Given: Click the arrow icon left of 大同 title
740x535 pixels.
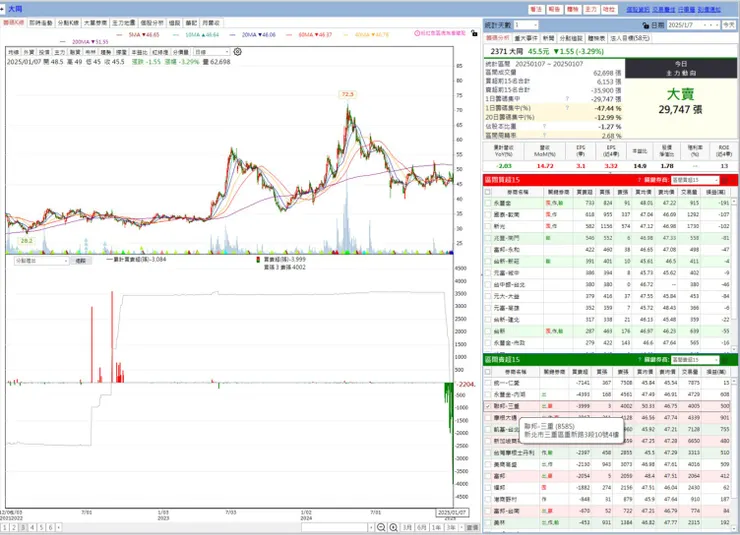Looking at the screenshot, I should point(2,9).
